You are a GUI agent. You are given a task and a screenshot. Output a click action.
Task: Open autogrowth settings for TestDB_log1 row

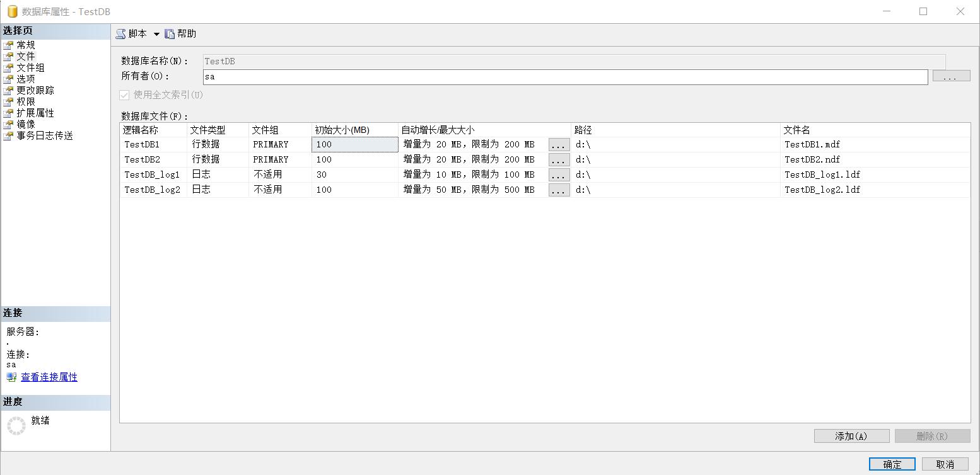(559, 175)
